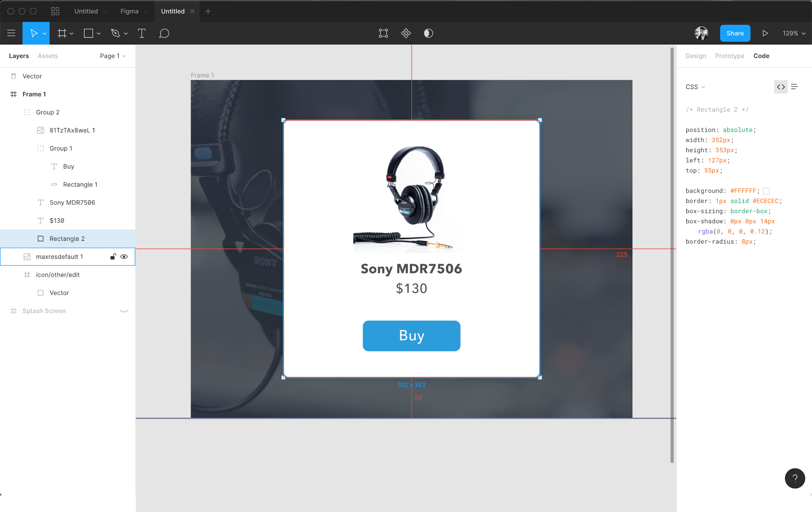Image resolution: width=812 pixels, height=512 pixels.
Task: Click the trash-like icon beside top Vector
Action: coord(14,76)
